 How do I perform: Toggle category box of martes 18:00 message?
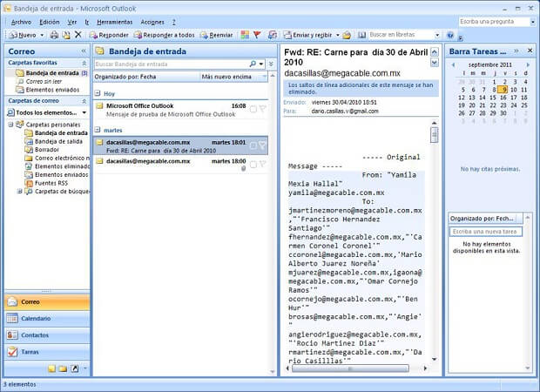253,165
